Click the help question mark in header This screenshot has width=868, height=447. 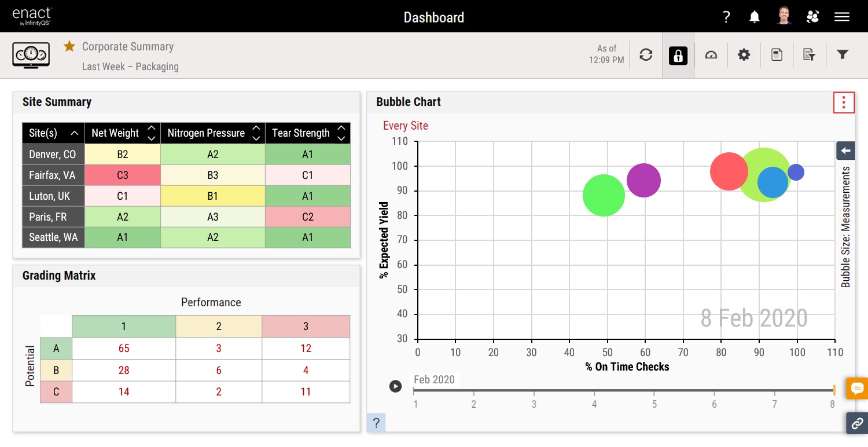click(727, 17)
